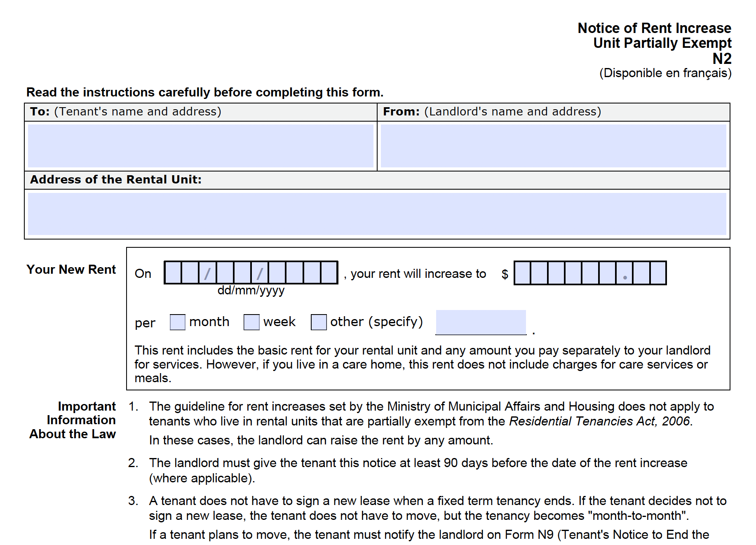The image size is (756, 545).
Task: Check the week payment period checkbox
Action: (x=251, y=322)
